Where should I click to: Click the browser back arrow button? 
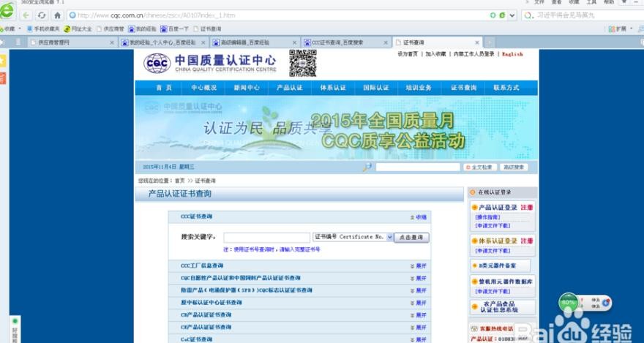coord(26,15)
